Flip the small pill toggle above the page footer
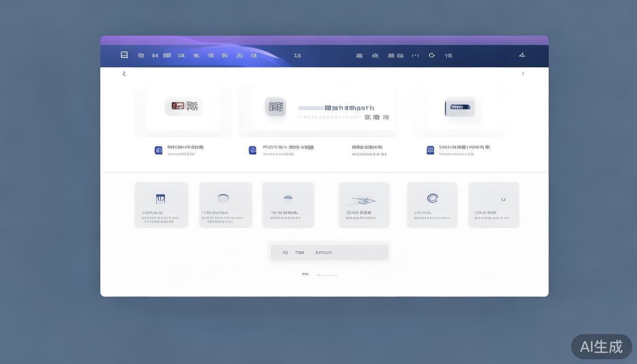 [305, 273]
